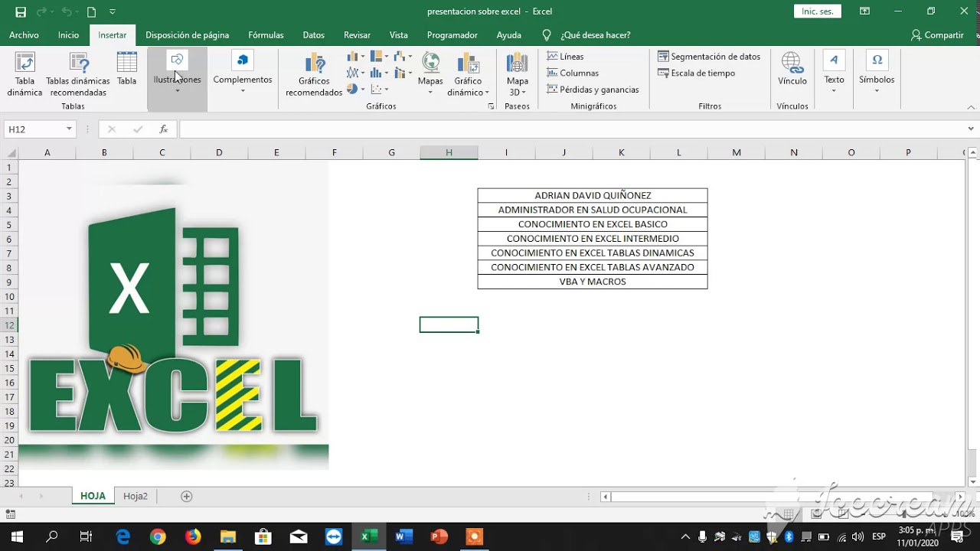Click the Name Box showing H12
The image size is (980, 551).
point(40,129)
